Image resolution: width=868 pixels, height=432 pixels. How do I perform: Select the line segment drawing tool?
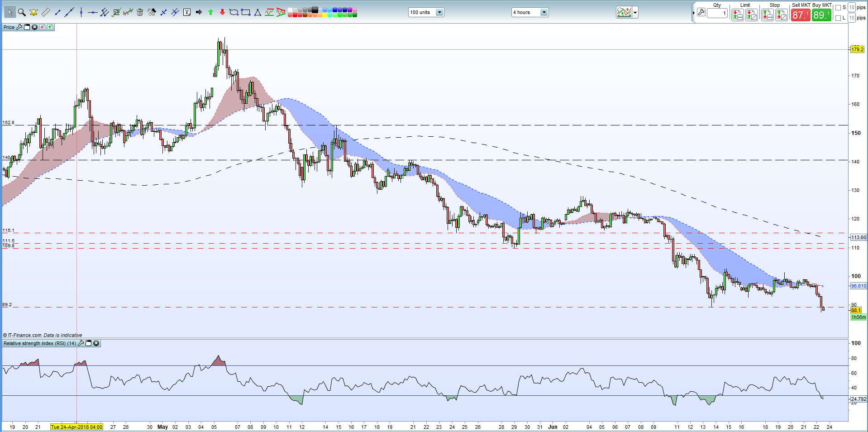click(57, 12)
